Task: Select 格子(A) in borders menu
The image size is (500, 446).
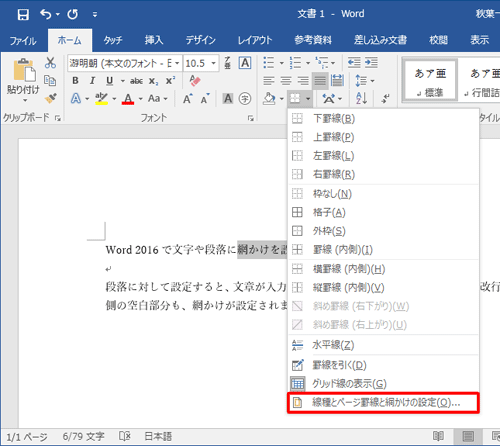Action: 383,212
